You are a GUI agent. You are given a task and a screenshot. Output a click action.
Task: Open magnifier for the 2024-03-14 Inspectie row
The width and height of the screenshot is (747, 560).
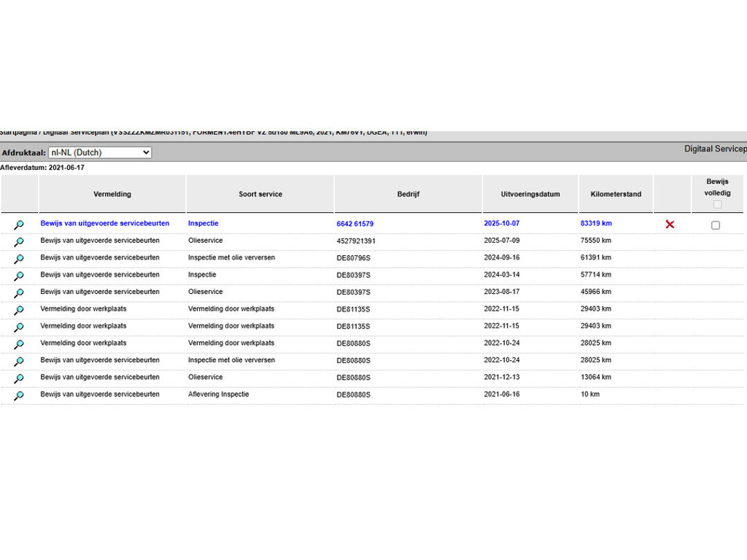[x=19, y=276]
